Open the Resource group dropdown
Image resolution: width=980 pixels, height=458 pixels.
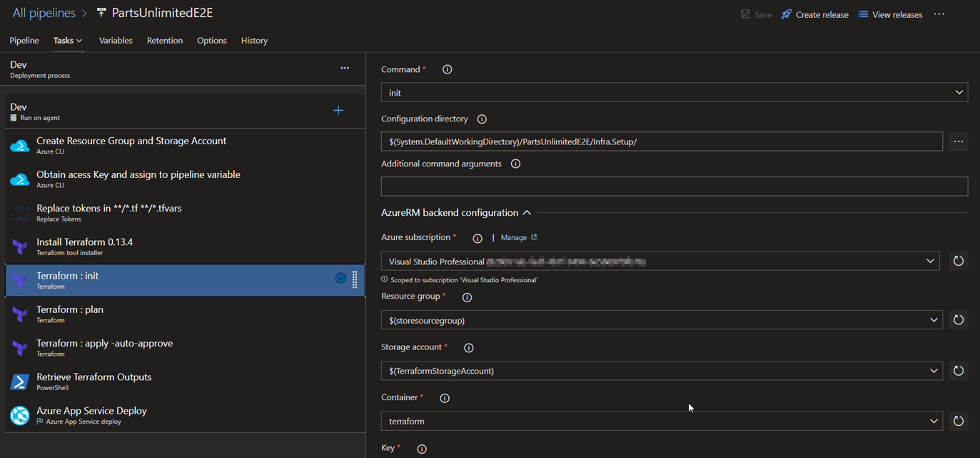click(662, 320)
